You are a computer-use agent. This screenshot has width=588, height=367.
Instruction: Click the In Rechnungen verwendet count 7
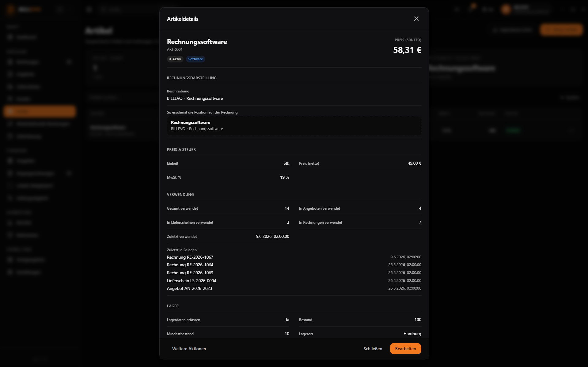click(x=420, y=222)
